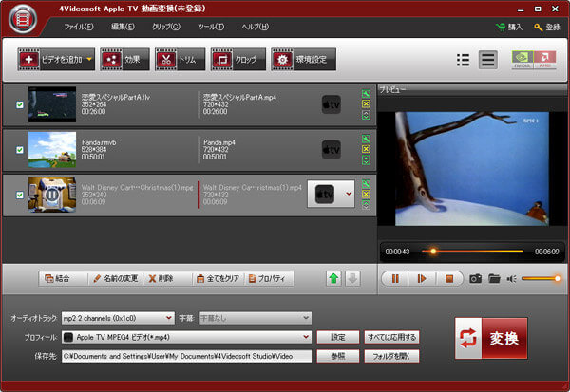Pause the preview playback
570x392 pixels.
[x=395, y=279]
